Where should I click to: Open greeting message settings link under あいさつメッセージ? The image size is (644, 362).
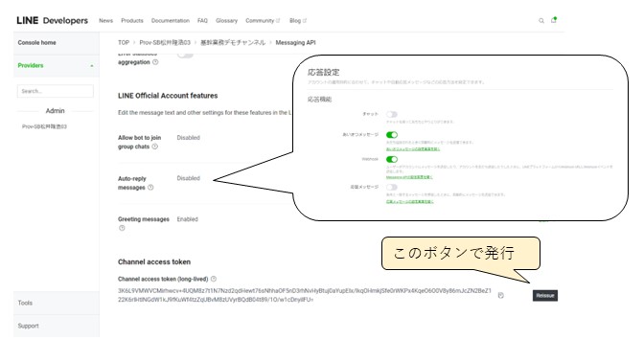(x=413, y=149)
